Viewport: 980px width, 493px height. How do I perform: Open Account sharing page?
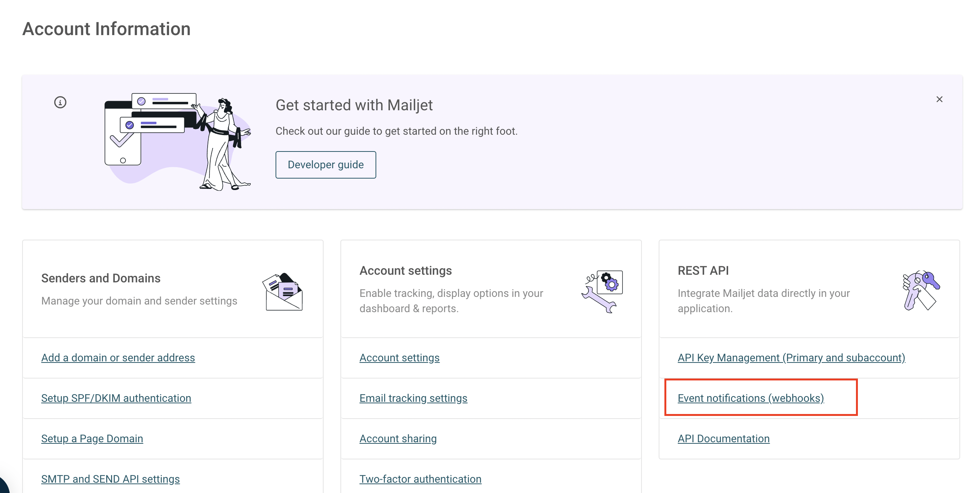coord(398,439)
